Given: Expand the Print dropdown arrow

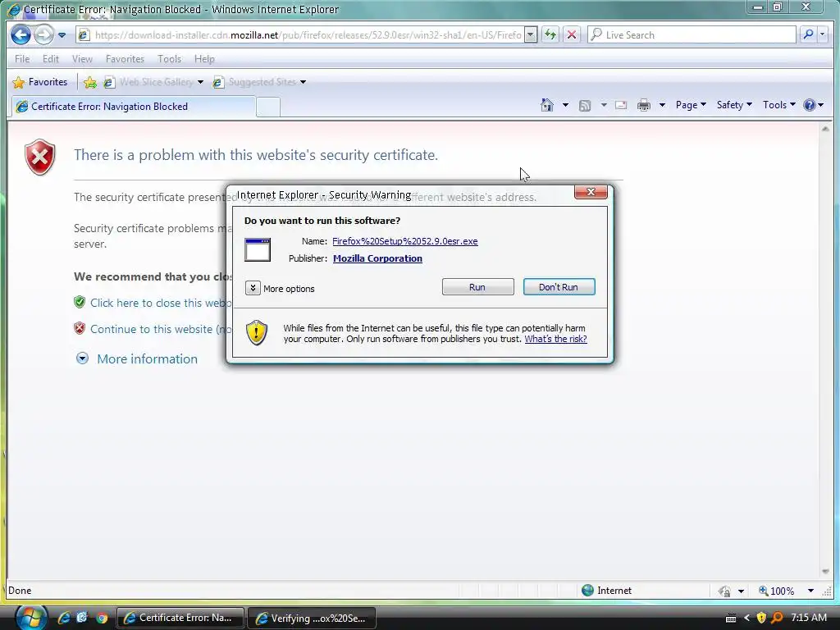Looking at the screenshot, I should tap(662, 105).
